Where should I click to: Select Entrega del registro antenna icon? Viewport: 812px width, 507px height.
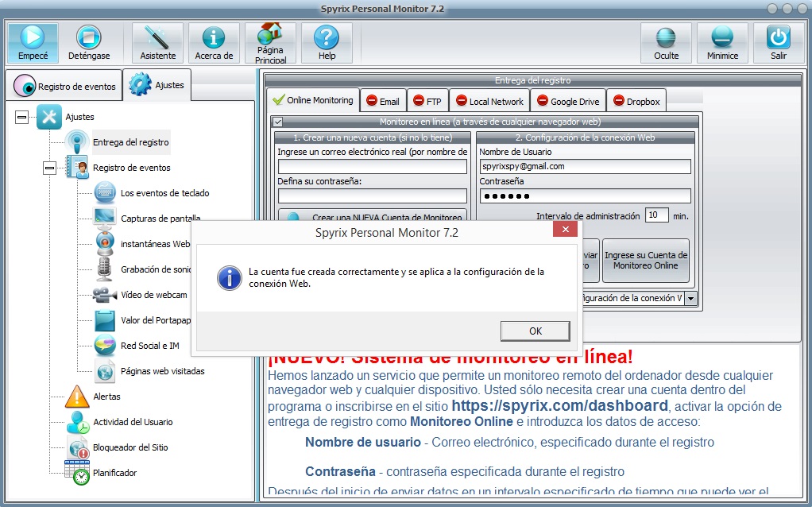point(77,142)
